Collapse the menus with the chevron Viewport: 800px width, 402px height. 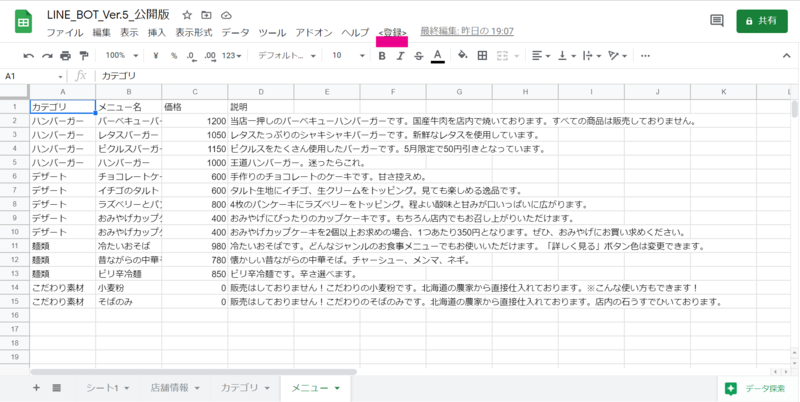click(786, 56)
